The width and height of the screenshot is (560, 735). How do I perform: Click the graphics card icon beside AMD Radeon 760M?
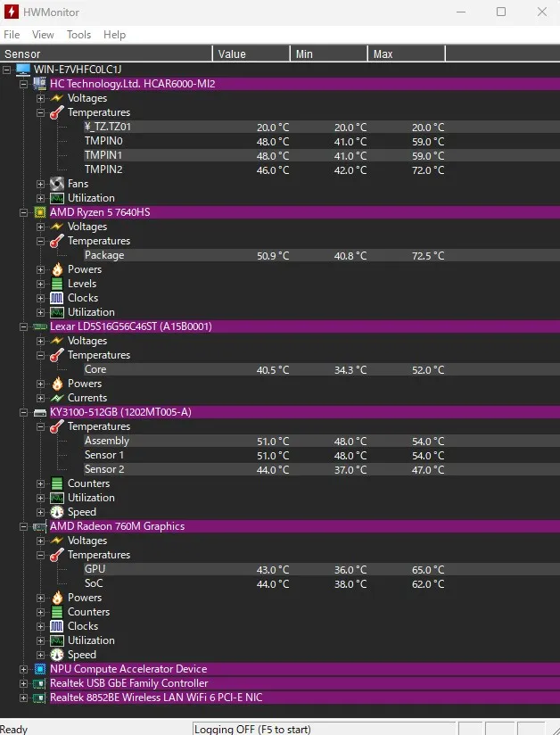(40, 526)
